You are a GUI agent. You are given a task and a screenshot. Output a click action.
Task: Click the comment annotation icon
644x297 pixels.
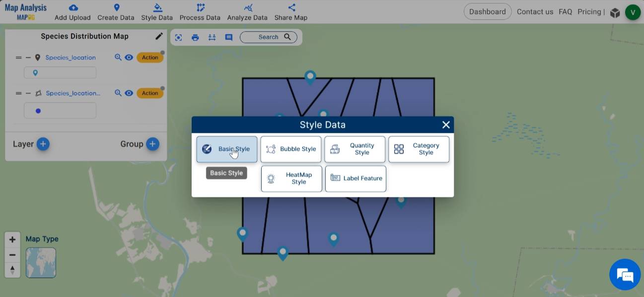[229, 37]
